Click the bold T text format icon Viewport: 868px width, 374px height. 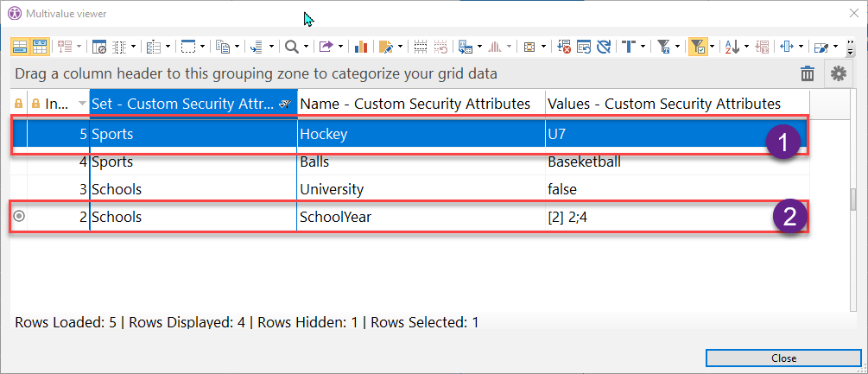coord(629,47)
